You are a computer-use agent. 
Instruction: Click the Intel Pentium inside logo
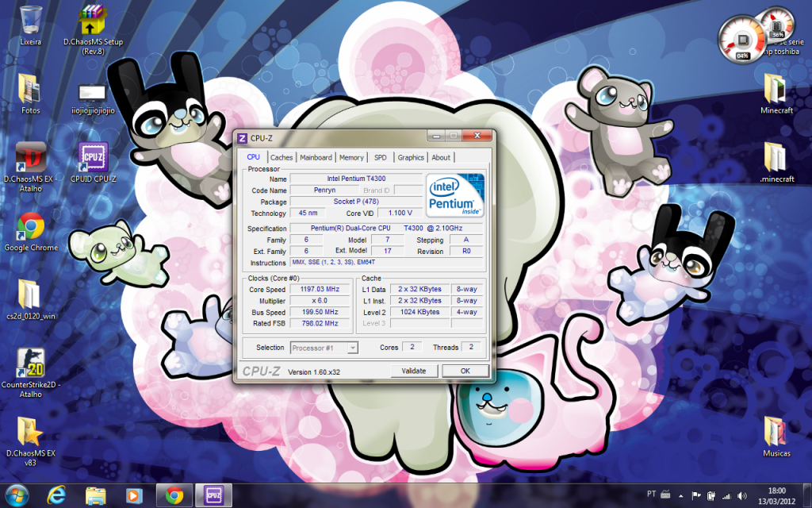point(455,195)
